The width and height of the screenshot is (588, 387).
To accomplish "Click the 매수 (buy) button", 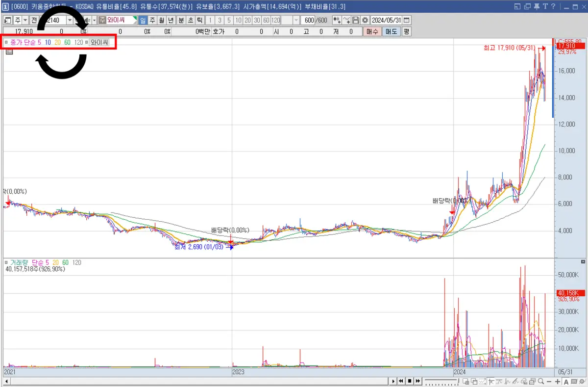I will pos(372,31).
